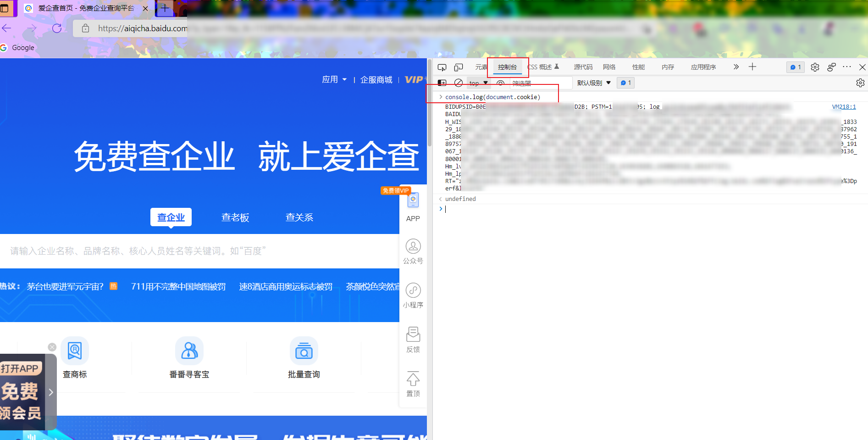Click the plus icon to add DevTools tool
Image resolution: width=868 pixels, height=440 pixels.
[752, 67]
